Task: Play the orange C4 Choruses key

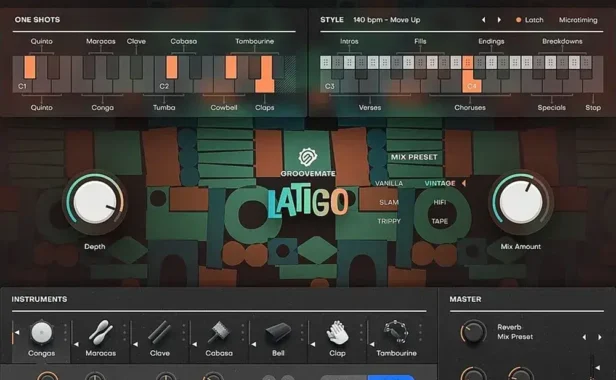Action: [472, 86]
